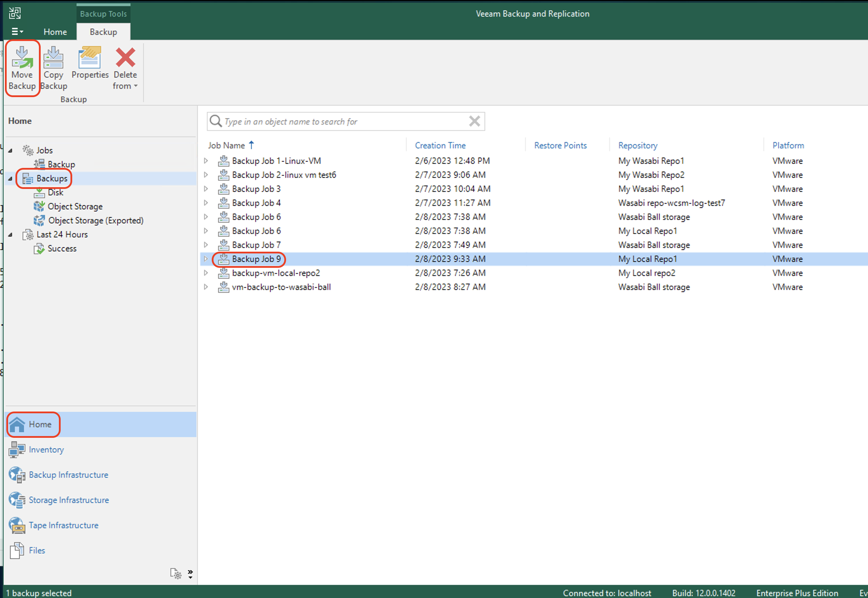Image resolution: width=868 pixels, height=598 pixels.
Task: Select the Last 24 Hours node
Action: tap(62, 235)
